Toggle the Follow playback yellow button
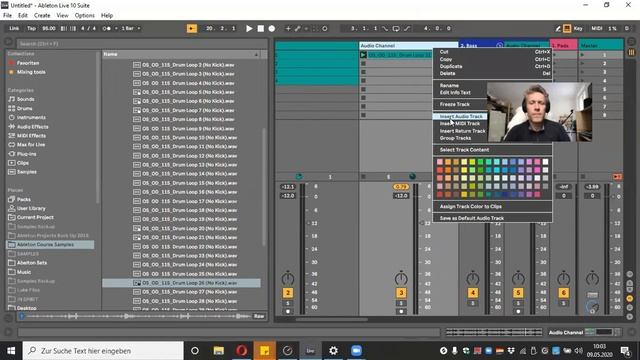 coord(191,28)
